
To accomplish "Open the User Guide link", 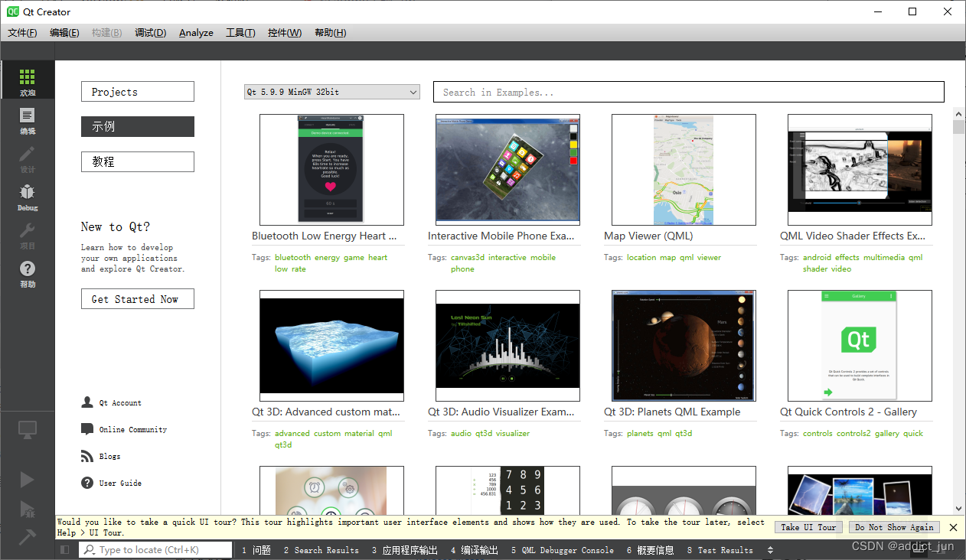I will (x=120, y=483).
